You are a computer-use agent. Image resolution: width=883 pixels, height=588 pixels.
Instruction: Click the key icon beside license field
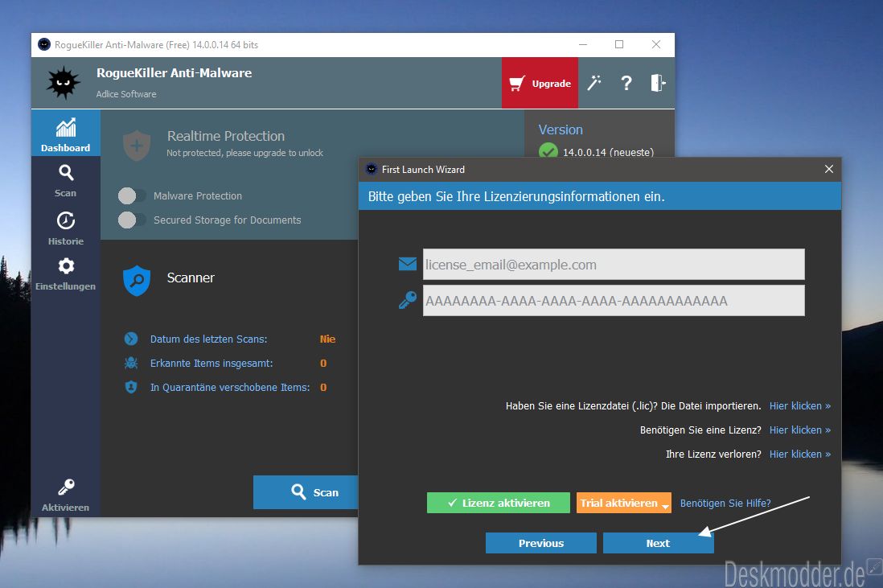(408, 300)
